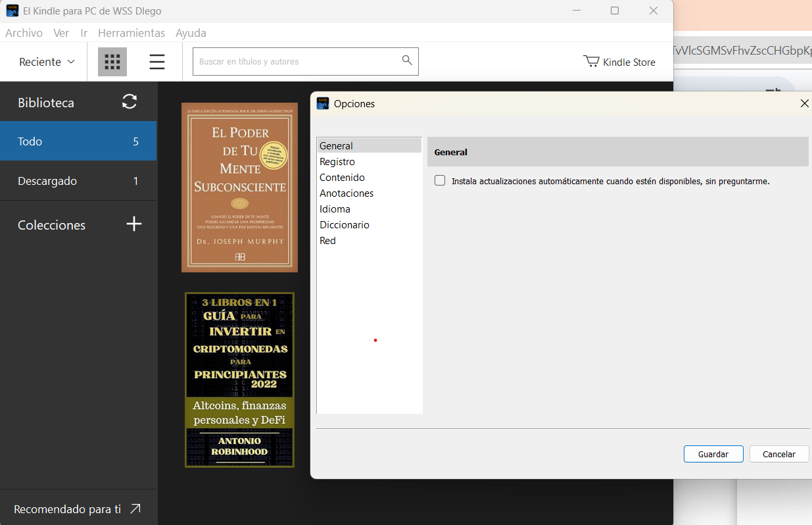Click the Recomendado para ti arrow icon
This screenshot has width=812, height=525.
[x=135, y=509]
